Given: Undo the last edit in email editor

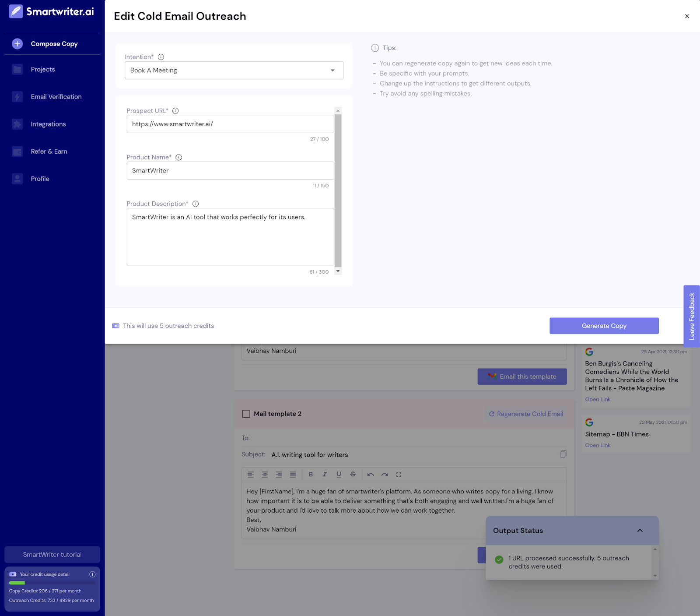Looking at the screenshot, I should click(x=371, y=475).
